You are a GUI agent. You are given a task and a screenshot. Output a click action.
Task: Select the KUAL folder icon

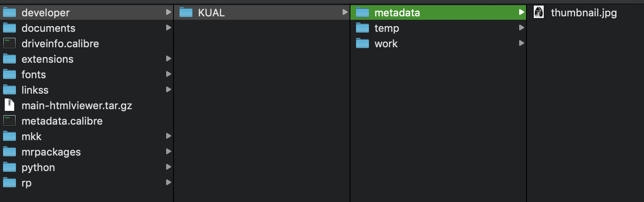coord(186,13)
